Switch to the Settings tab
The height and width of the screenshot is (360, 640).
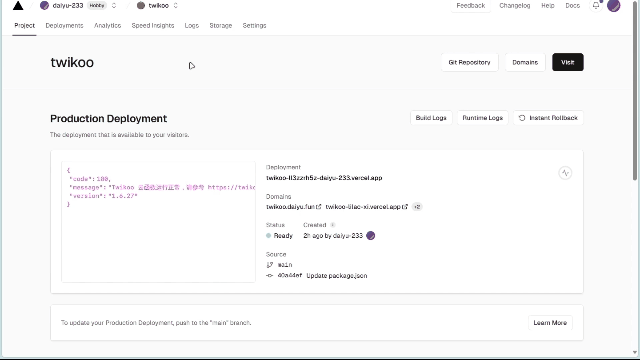tap(254, 25)
